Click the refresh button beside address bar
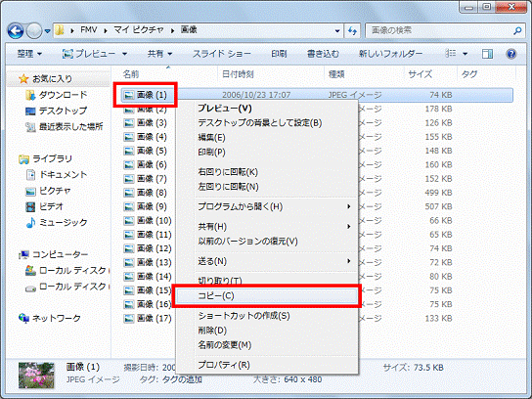The width and height of the screenshot is (532, 399). 352,31
